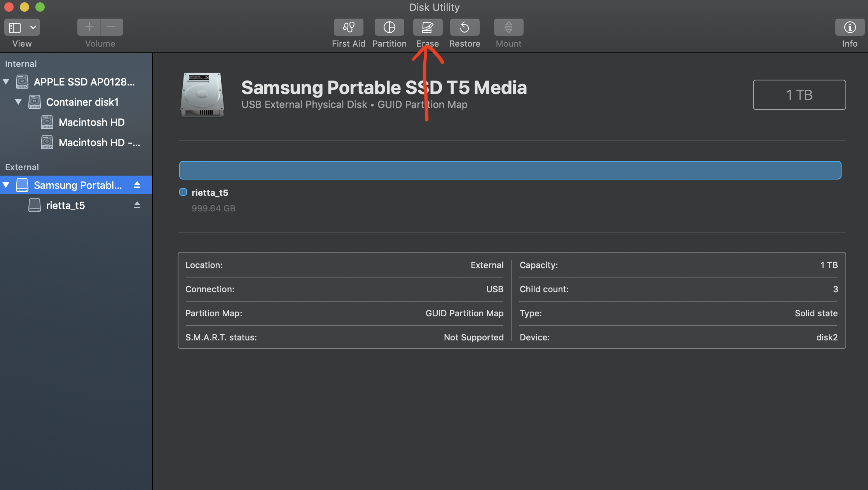Viewport: 868px width, 490px height.
Task: Collapse the APPLE SSD disk tree
Action: tap(6, 82)
